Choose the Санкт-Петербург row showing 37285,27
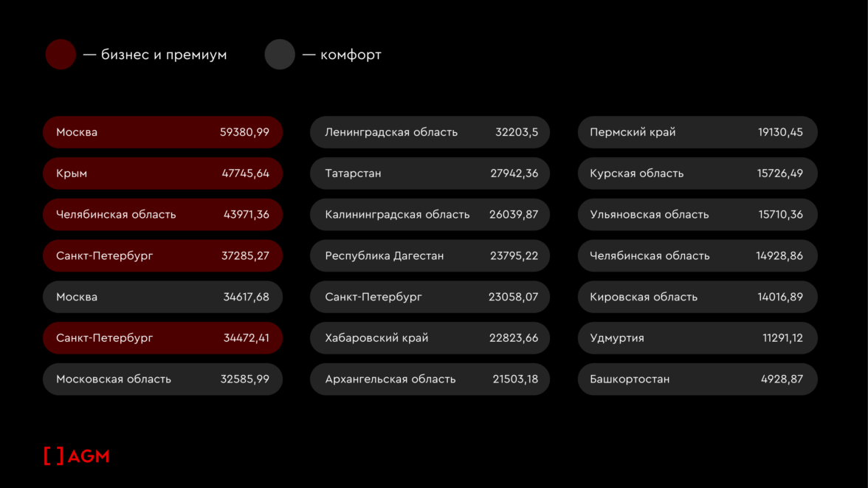This screenshot has height=488, width=868. pyautogui.click(x=162, y=256)
